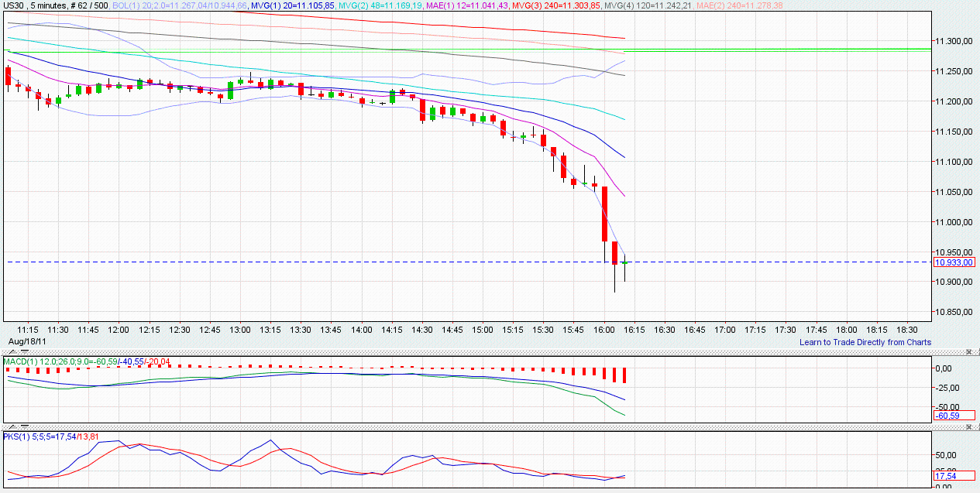Click the 11.100,00 price axis label
The height and width of the screenshot is (493, 980).
click(954, 162)
